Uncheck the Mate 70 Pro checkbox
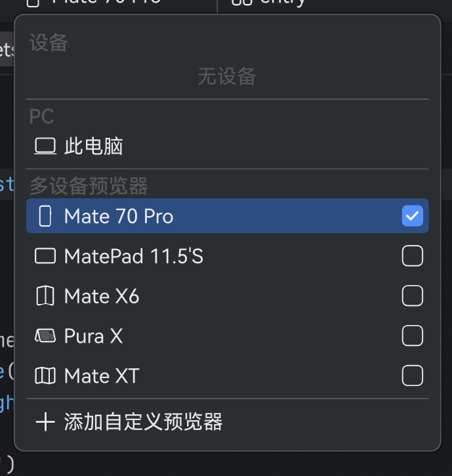 (x=413, y=216)
